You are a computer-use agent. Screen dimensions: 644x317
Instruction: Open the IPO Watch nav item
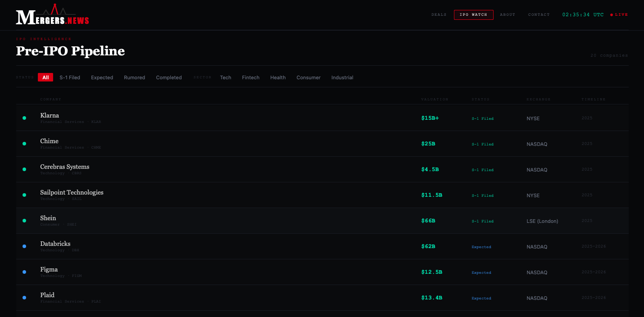coord(473,15)
